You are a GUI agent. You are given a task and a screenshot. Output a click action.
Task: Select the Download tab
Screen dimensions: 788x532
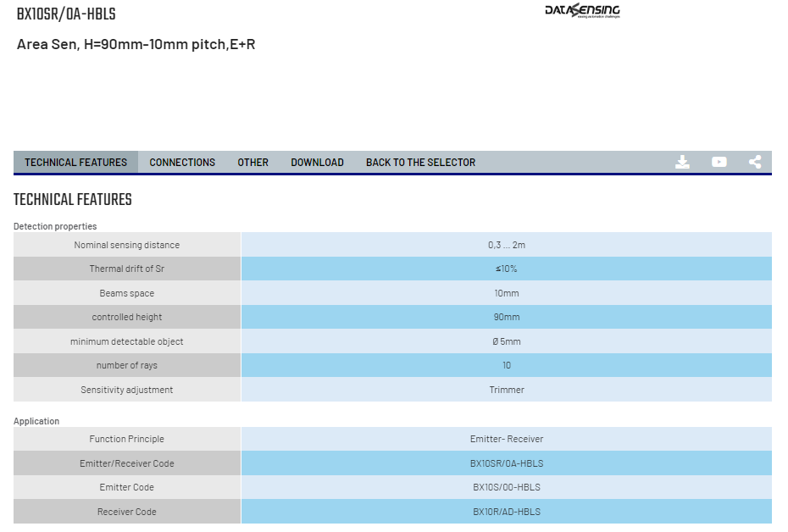(x=317, y=163)
